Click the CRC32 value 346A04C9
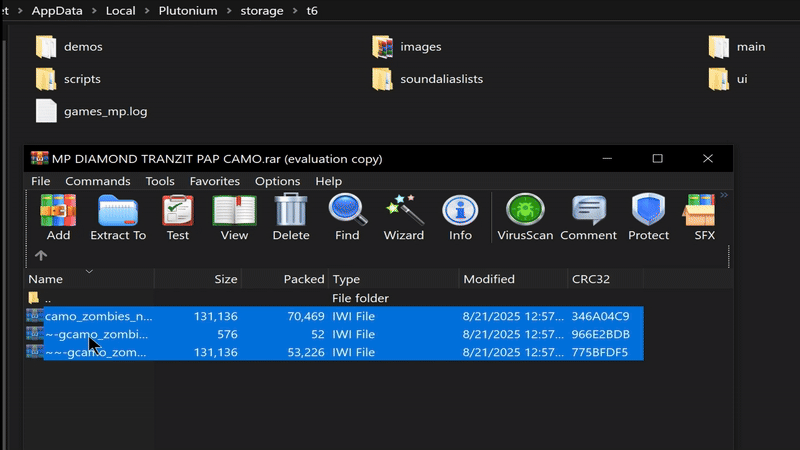The width and height of the screenshot is (800, 450). click(x=600, y=316)
